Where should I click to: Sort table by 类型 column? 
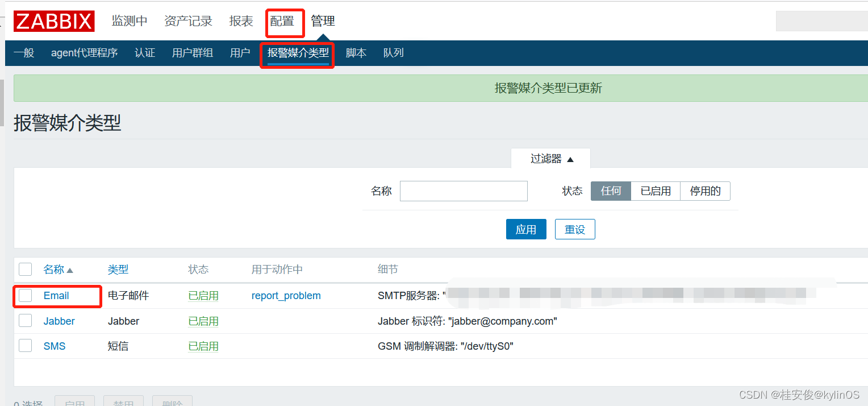point(118,270)
